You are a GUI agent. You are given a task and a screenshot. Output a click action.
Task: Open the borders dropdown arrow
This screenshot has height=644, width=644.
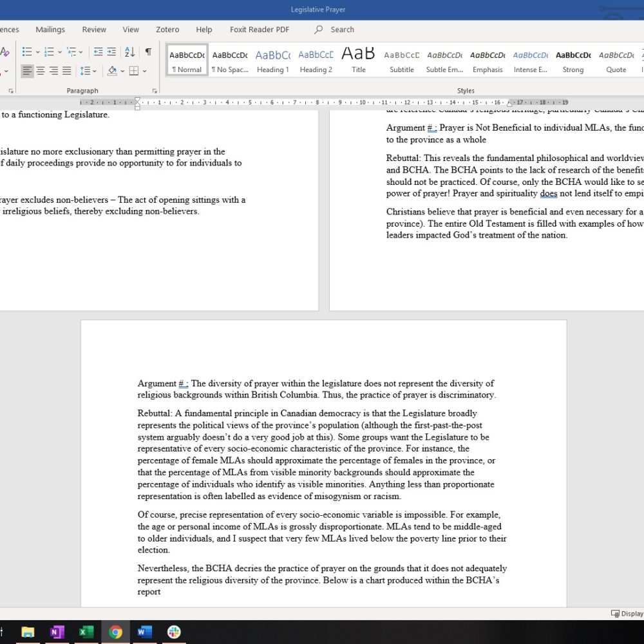pos(144,71)
